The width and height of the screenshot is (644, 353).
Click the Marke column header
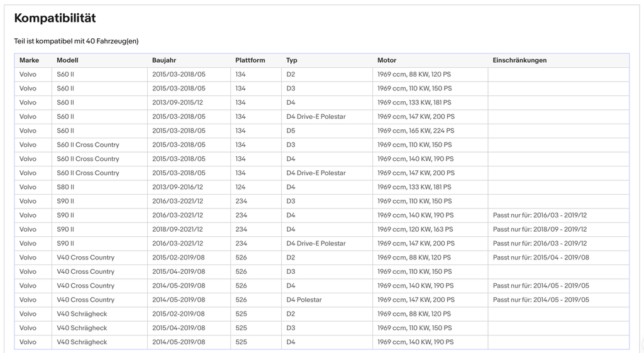point(29,60)
